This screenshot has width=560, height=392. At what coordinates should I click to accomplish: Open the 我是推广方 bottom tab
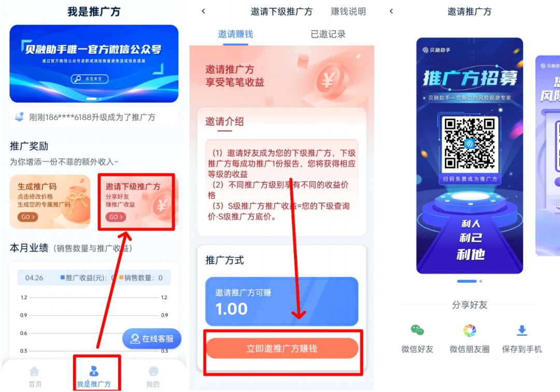(94, 376)
